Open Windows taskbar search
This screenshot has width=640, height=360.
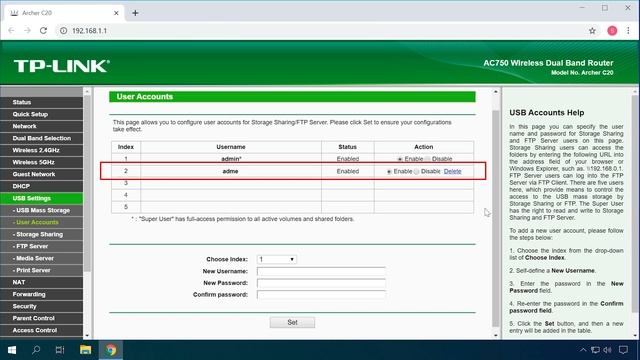click(x=36, y=350)
